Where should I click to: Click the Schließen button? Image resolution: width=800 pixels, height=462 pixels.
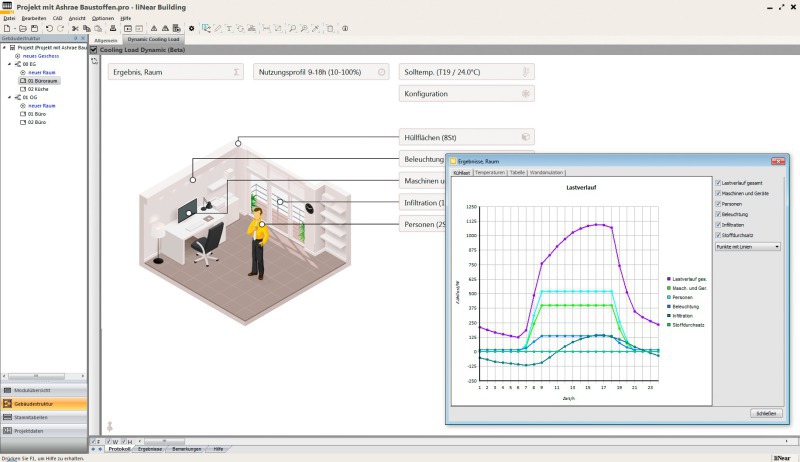point(766,414)
